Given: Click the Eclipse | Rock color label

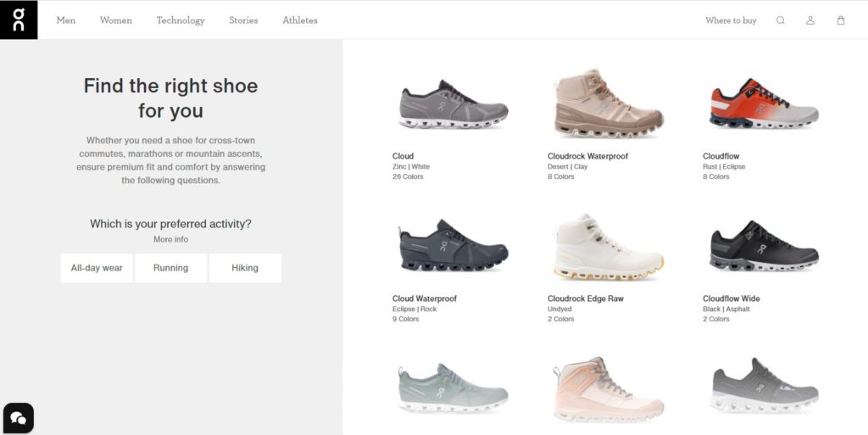Looking at the screenshot, I should 415,309.
